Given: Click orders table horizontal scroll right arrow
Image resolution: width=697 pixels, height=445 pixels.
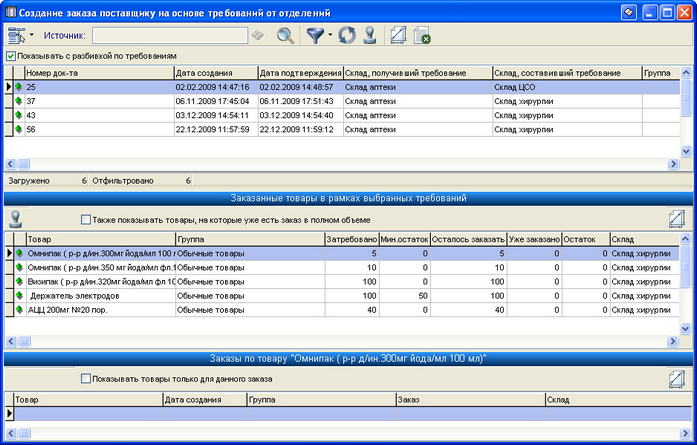Looking at the screenshot, I should click(x=685, y=433).
